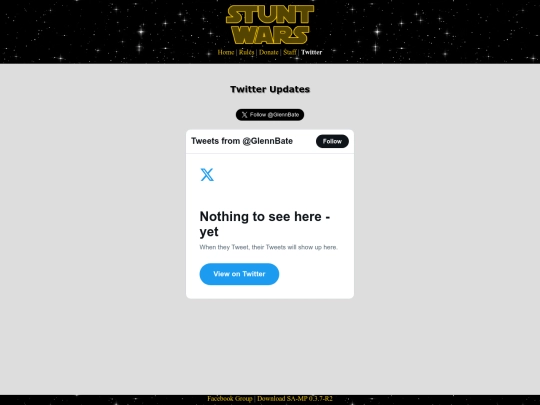Click the When they Tweet subtitle text
Viewport: 540px width, 405px height.
click(x=269, y=247)
